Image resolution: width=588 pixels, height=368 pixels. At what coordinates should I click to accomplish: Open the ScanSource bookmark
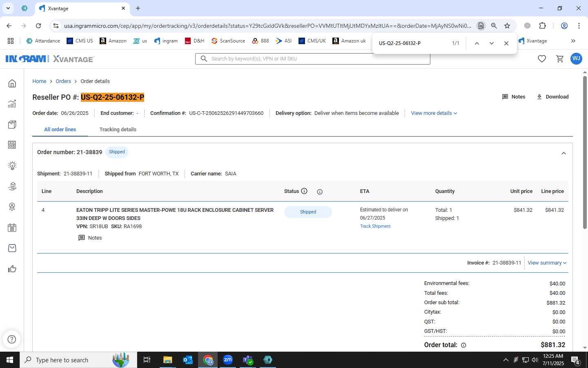(228, 41)
